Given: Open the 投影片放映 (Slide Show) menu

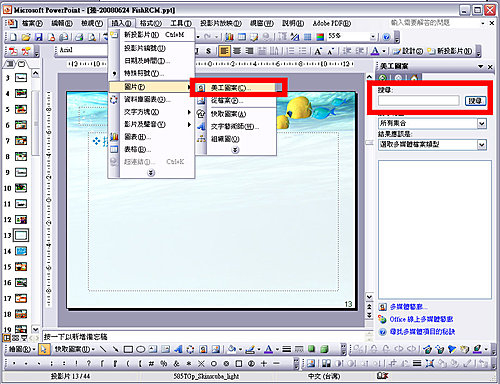Looking at the screenshot, I should pos(220,23).
